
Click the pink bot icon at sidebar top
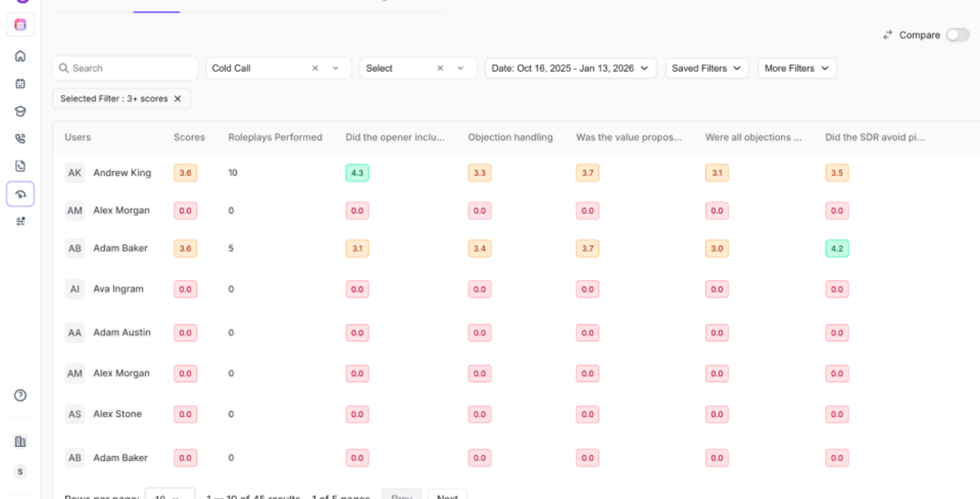[x=20, y=25]
